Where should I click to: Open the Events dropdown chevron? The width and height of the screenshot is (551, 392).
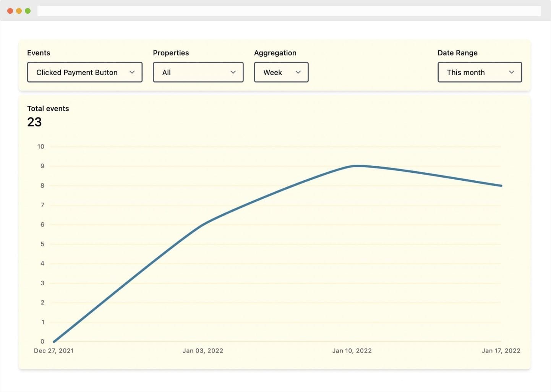coord(132,72)
